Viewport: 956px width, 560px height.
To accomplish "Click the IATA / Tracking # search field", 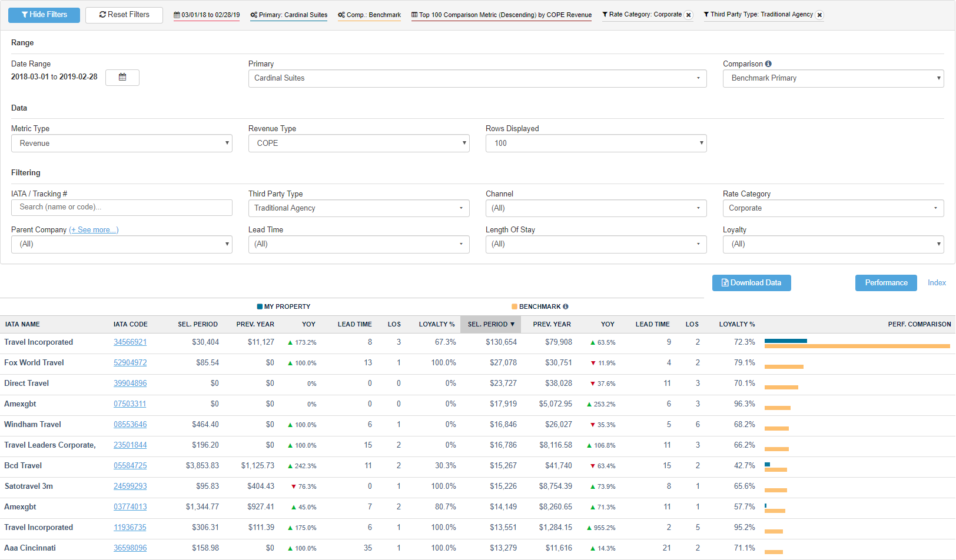I will (x=122, y=207).
